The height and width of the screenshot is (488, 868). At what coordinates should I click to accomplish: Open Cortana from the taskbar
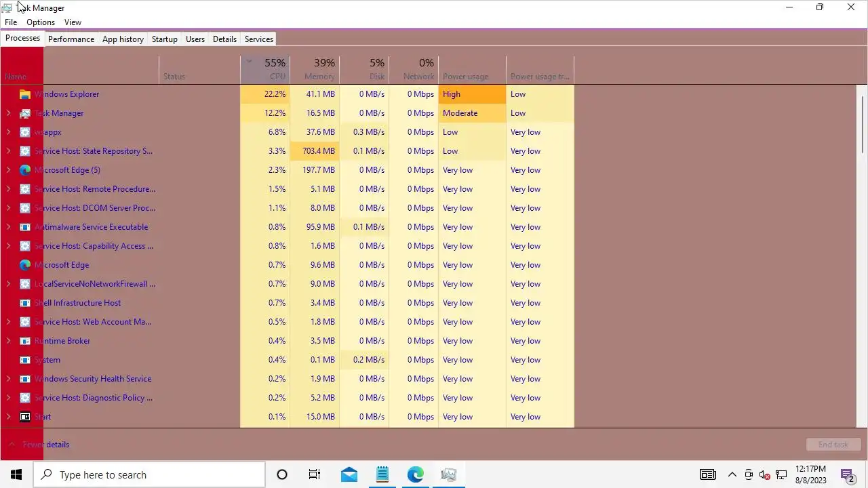282,474
